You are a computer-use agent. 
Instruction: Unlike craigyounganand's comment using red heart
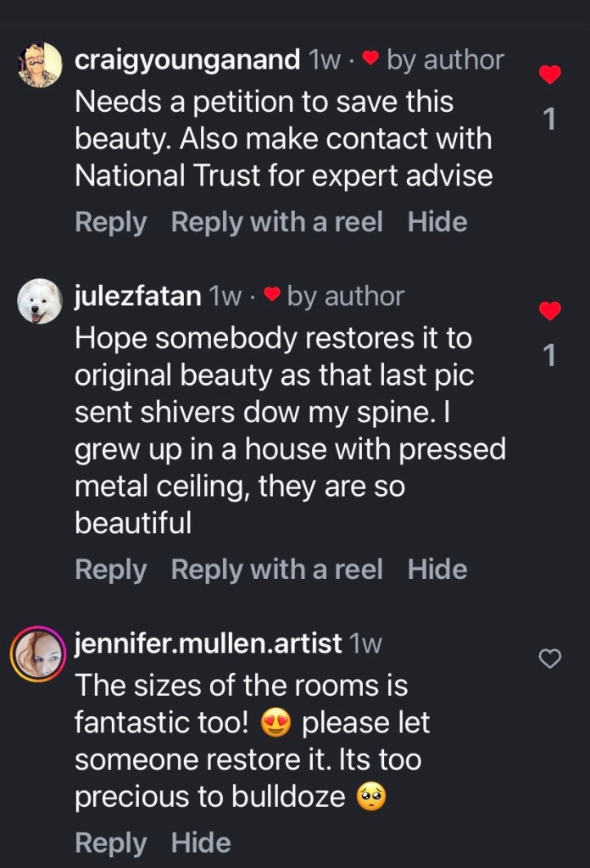[x=550, y=75]
